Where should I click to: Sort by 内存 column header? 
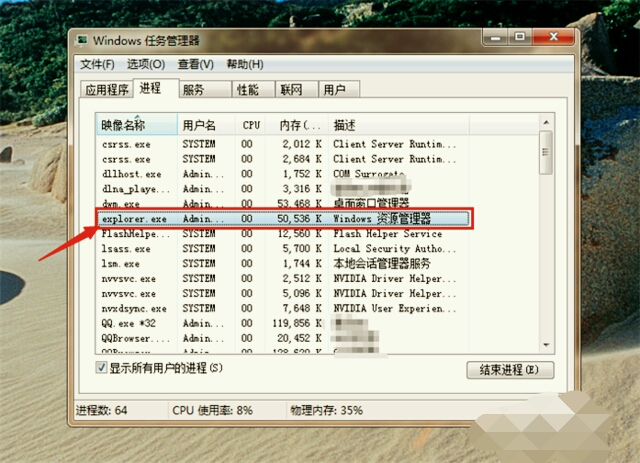point(297,125)
